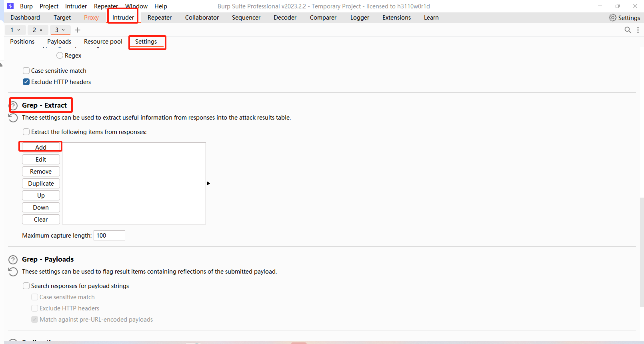
Task: Close Intruder tab 1
Action: (18, 30)
